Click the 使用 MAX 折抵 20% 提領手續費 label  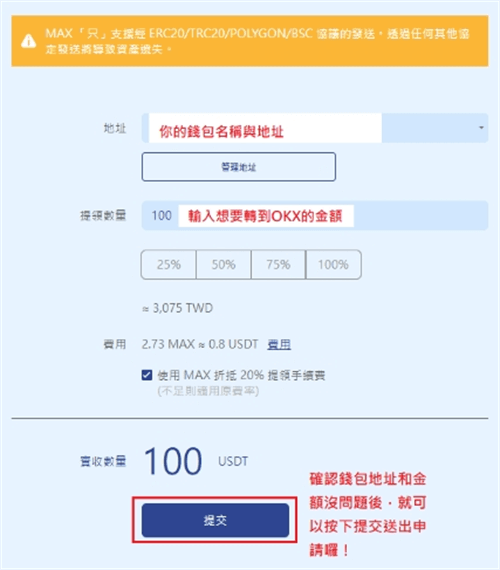click(241, 375)
